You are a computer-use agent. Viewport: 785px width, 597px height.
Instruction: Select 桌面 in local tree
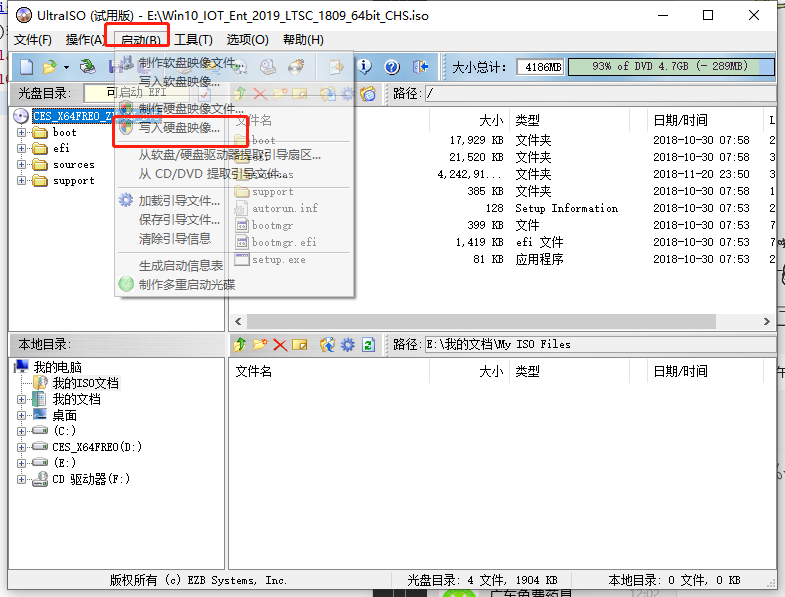coord(65,416)
